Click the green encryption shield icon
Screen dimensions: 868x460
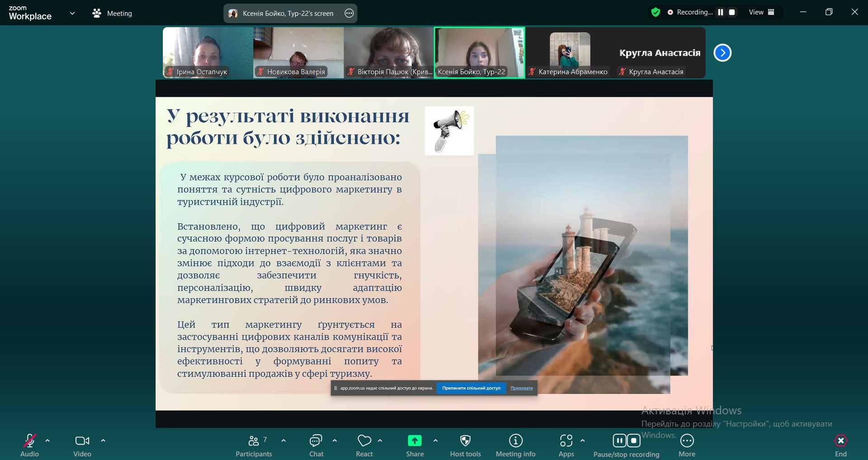pyautogui.click(x=655, y=13)
